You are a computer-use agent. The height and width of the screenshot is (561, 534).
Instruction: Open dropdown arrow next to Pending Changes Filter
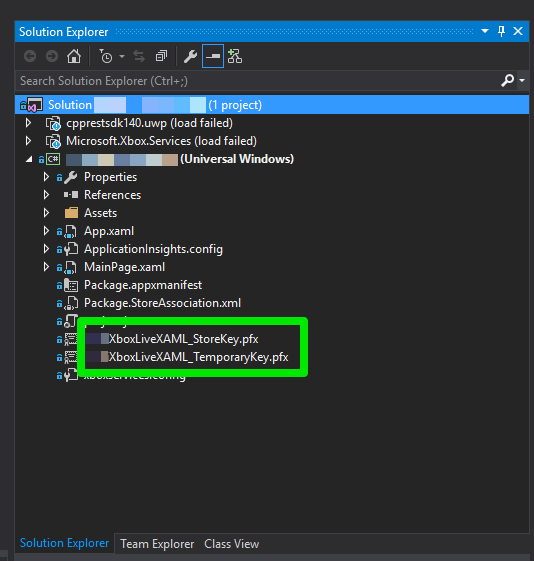pos(122,57)
